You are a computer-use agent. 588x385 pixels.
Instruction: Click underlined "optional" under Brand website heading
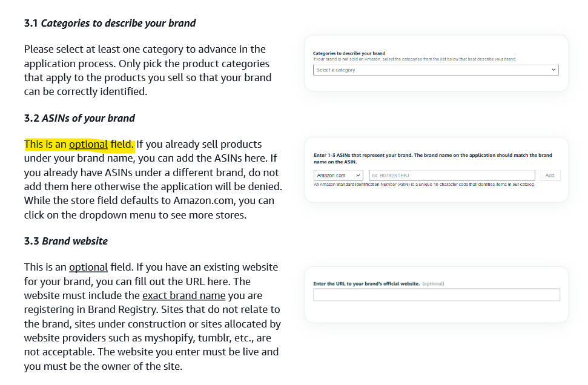[88, 268]
